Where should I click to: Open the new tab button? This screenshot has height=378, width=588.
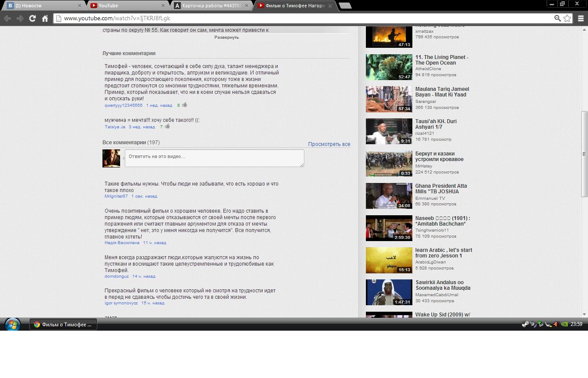345,6
